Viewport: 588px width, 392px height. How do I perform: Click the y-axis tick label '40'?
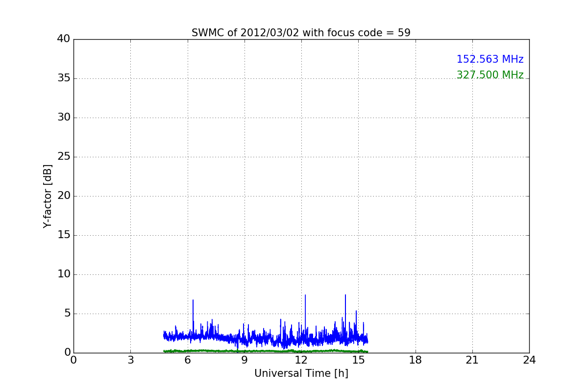pos(64,39)
